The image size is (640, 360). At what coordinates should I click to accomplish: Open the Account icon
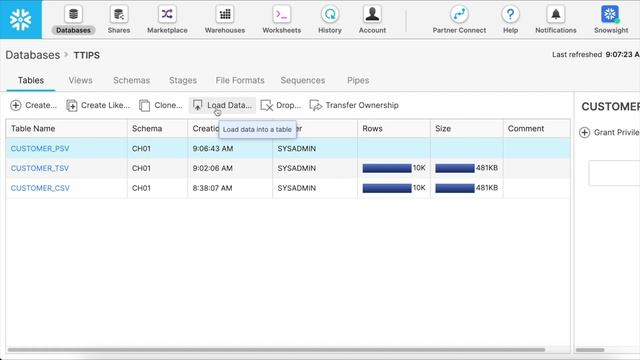[x=372, y=14]
